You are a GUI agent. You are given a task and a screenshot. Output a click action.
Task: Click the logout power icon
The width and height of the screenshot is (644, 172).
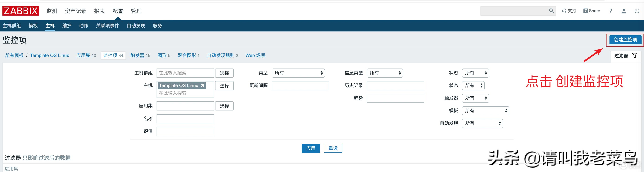click(x=637, y=11)
